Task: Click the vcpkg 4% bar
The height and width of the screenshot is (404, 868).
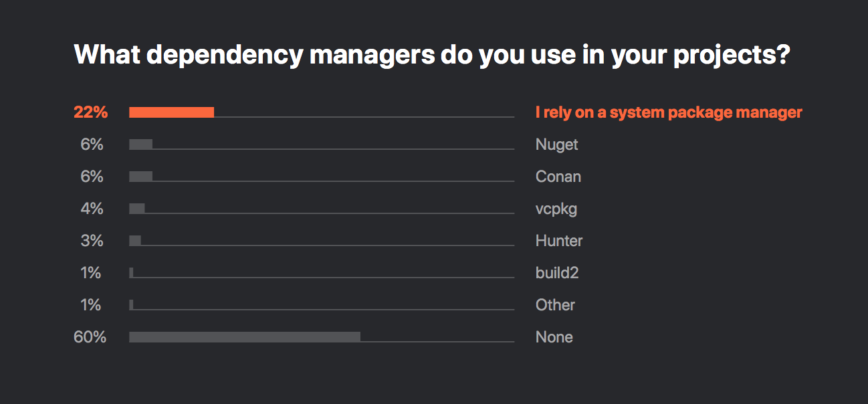Action: click(137, 209)
